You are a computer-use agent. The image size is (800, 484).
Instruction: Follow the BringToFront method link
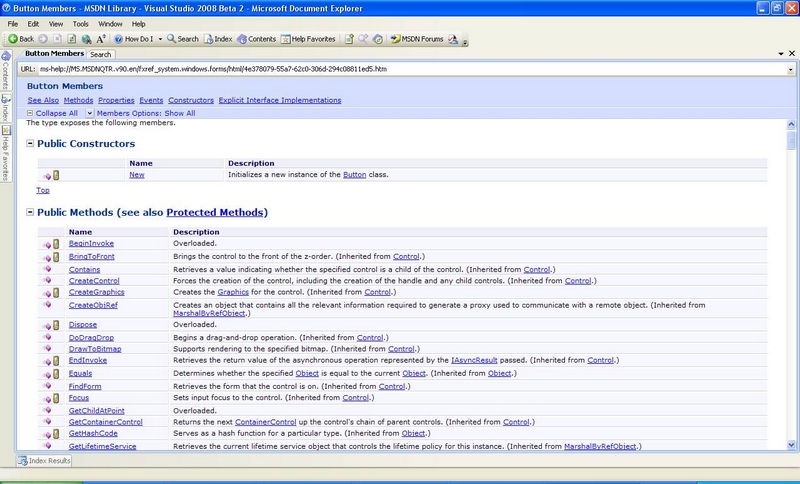pos(91,257)
